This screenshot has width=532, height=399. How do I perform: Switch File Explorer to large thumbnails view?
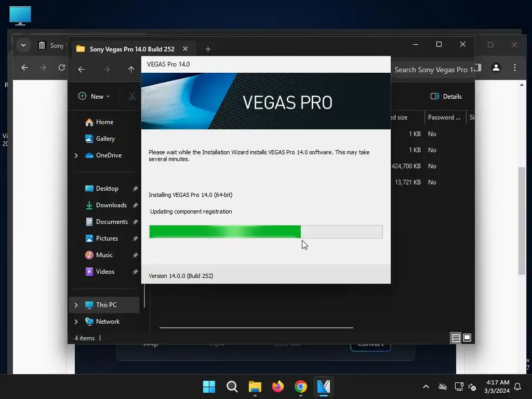coord(467,338)
